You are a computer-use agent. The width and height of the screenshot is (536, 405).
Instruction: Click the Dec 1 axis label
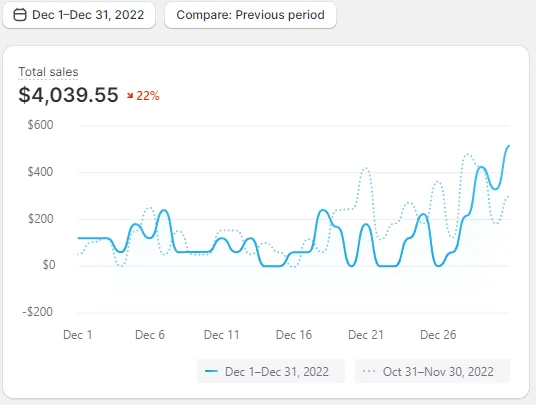pos(78,335)
